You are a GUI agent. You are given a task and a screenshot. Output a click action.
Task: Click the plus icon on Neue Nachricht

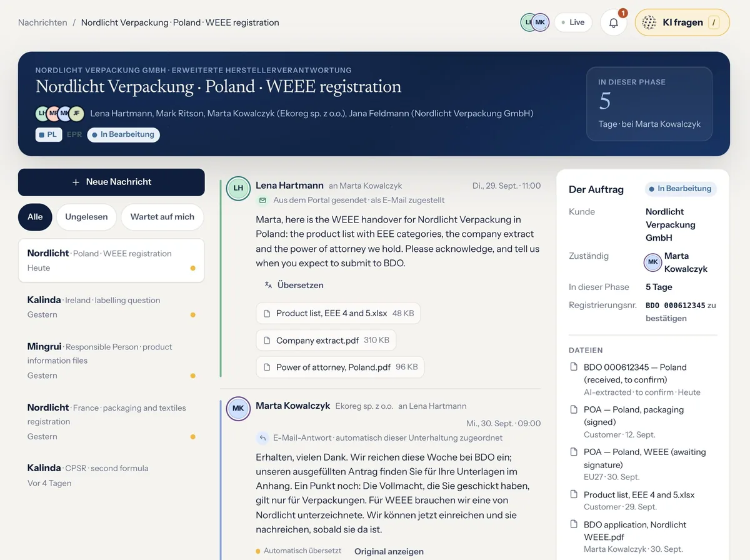76,182
